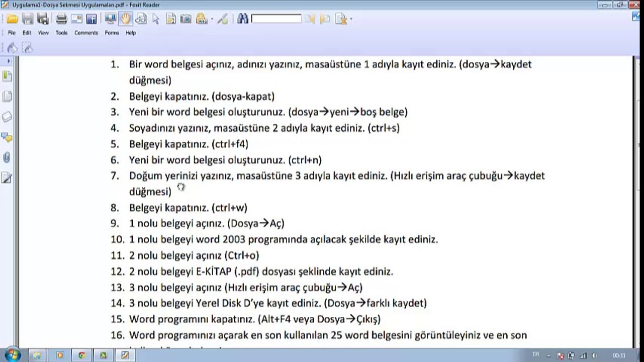The height and width of the screenshot is (362, 644).
Task: Open the File menu
Action: click(12, 33)
